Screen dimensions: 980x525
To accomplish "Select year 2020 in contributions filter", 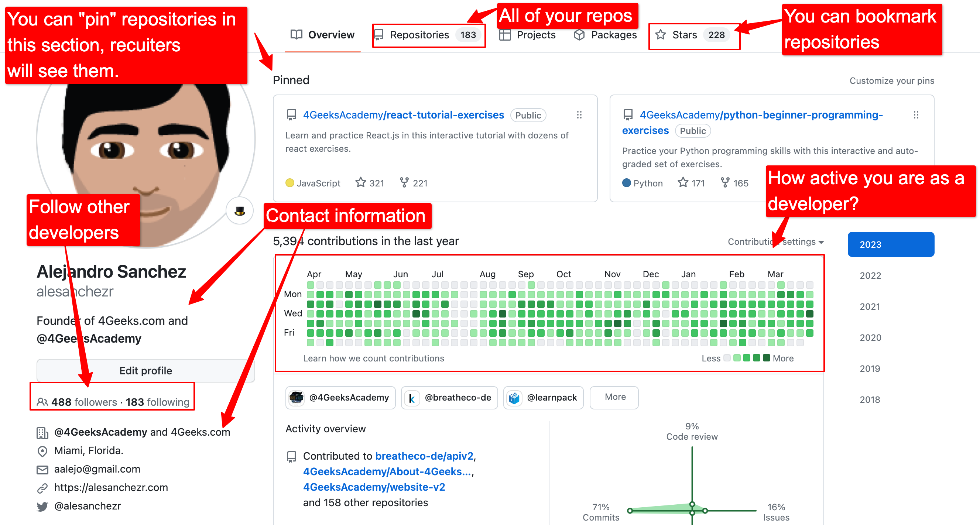I will click(x=870, y=337).
